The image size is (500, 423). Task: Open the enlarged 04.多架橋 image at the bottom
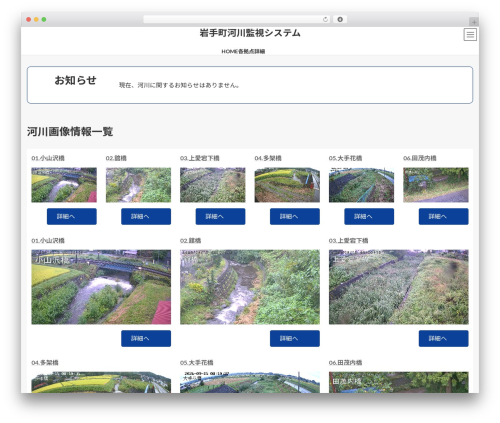coord(101,382)
